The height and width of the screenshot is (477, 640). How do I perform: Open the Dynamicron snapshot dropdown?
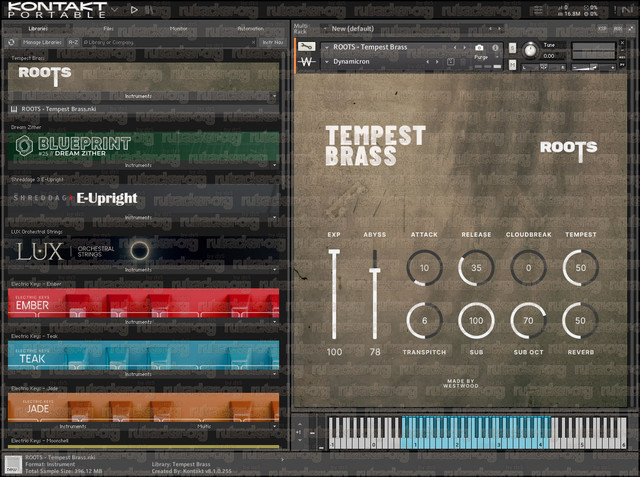tap(327, 62)
